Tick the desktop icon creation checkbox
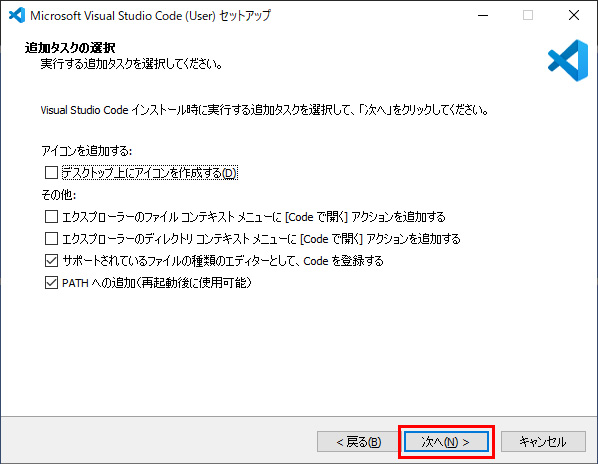Viewport: 598px width, 464px height. pos(51,173)
